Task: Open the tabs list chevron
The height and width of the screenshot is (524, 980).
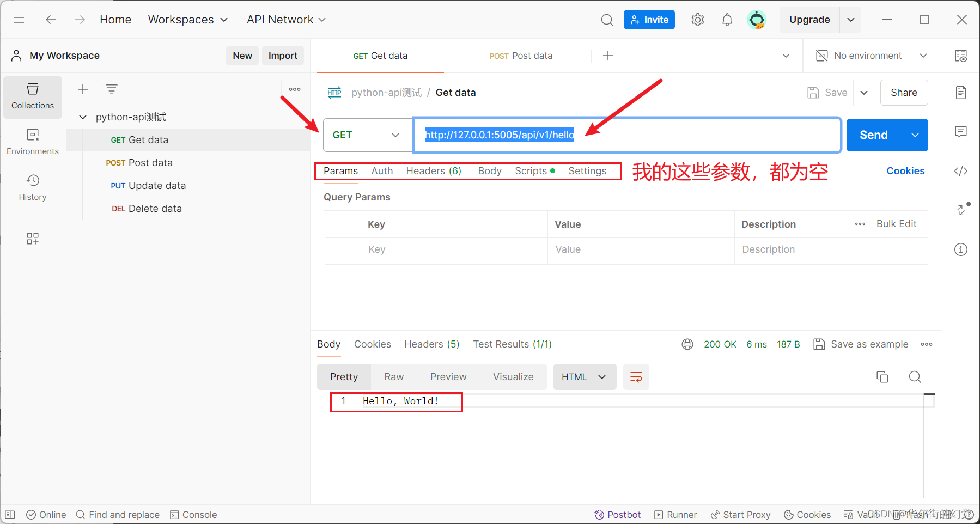Action: tap(786, 56)
